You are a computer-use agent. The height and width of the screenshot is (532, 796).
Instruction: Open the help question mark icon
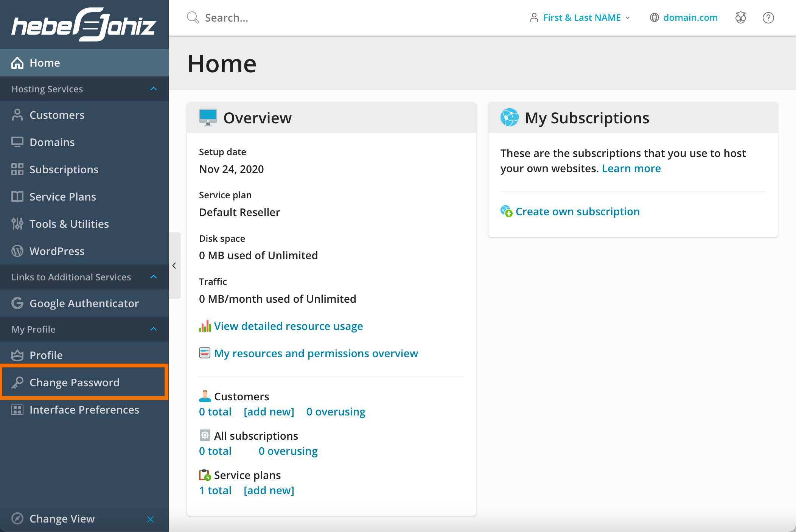point(768,17)
